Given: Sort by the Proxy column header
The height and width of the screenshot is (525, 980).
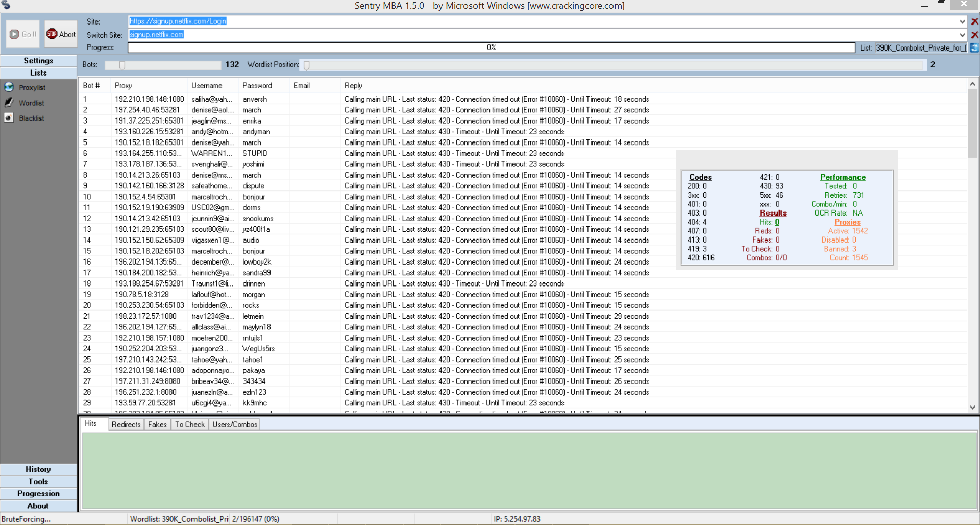Looking at the screenshot, I should pos(149,86).
